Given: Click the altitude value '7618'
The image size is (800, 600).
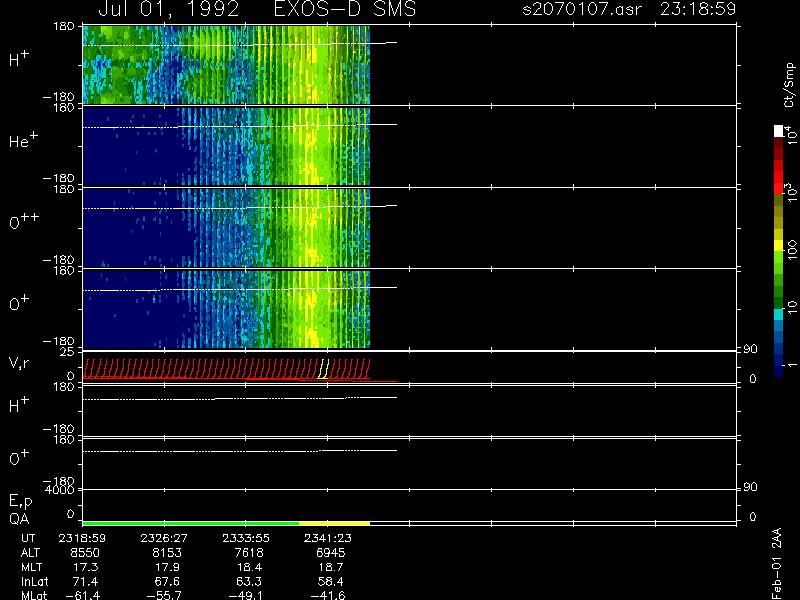Looking at the screenshot, I should [249, 553].
